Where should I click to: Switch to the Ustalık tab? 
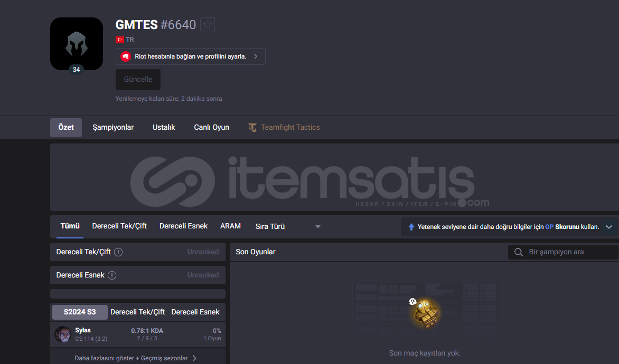click(164, 127)
